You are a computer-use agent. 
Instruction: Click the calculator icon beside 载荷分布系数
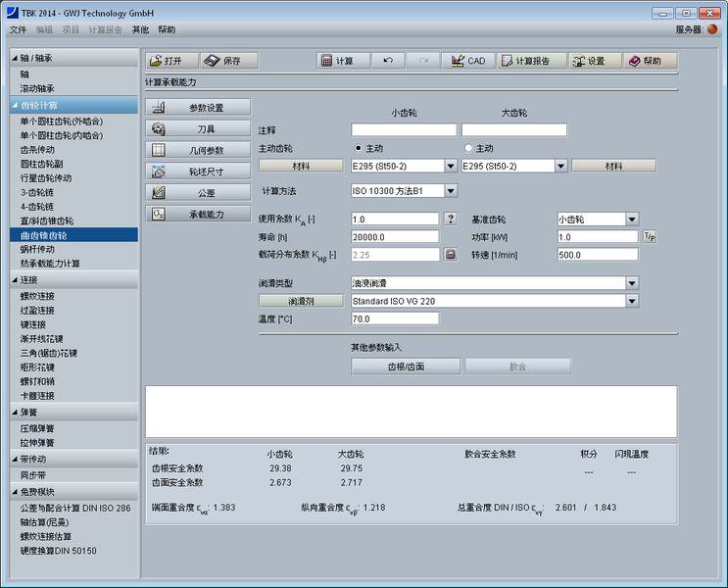point(451,255)
